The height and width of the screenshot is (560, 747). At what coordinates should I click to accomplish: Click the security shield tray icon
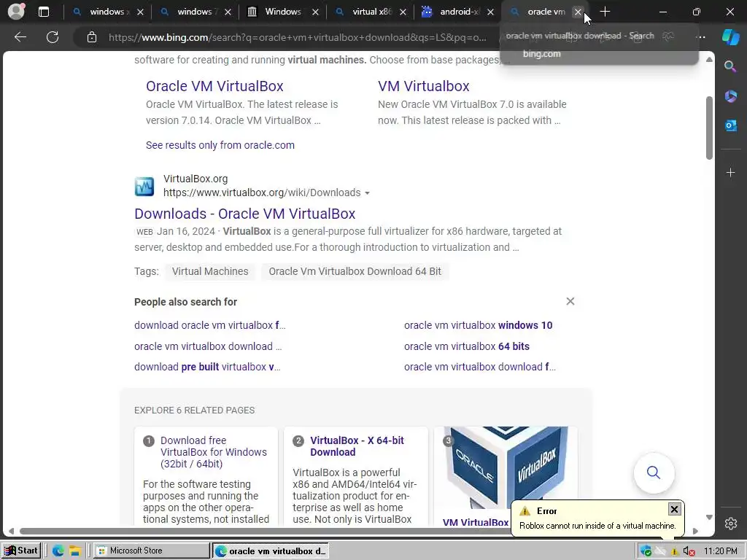[x=646, y=551]
